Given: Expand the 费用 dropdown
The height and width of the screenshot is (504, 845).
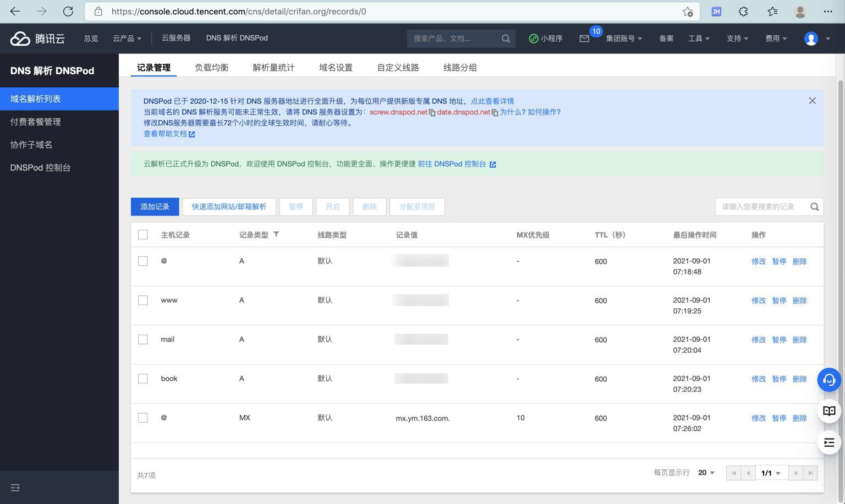Looking at the screenshot, I should (776, 38).
